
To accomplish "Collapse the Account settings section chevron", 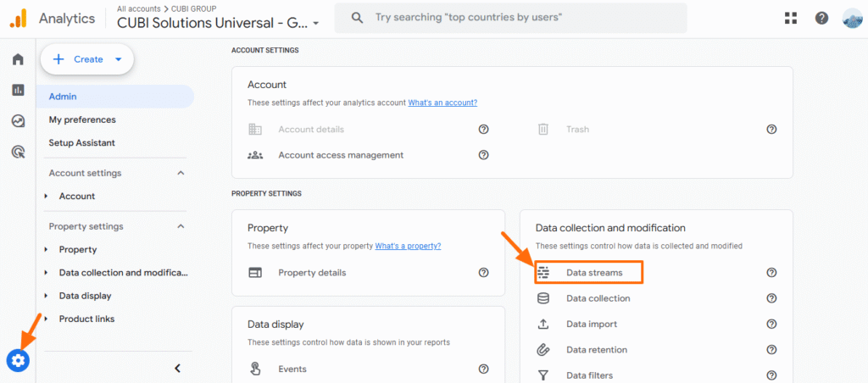I will tap(180, 173).
